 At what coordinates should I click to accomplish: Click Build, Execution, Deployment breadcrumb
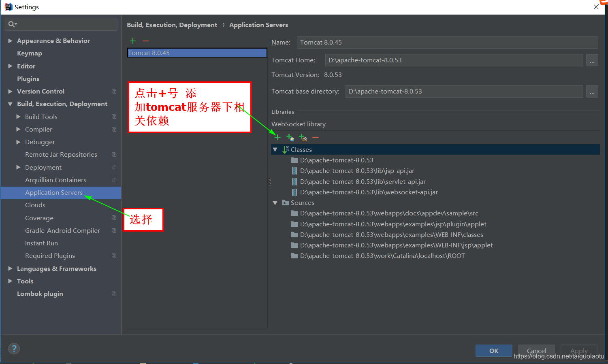172,25
